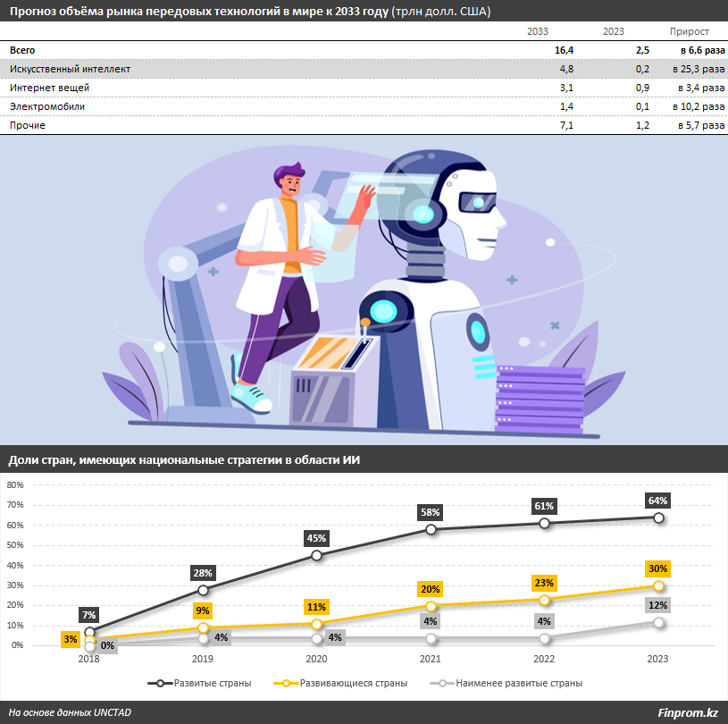
Task: Click the Всего total row label
Action: [x=22, y=50]
